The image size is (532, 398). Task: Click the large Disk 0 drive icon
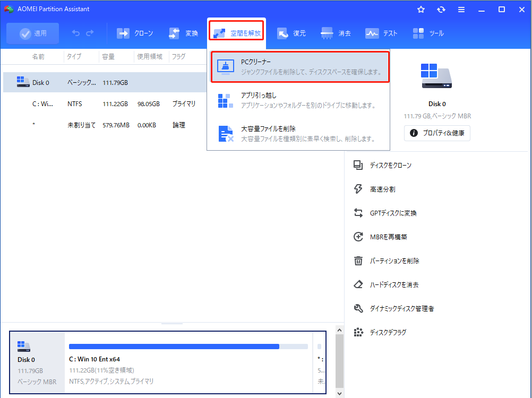(x=436, y=76)
